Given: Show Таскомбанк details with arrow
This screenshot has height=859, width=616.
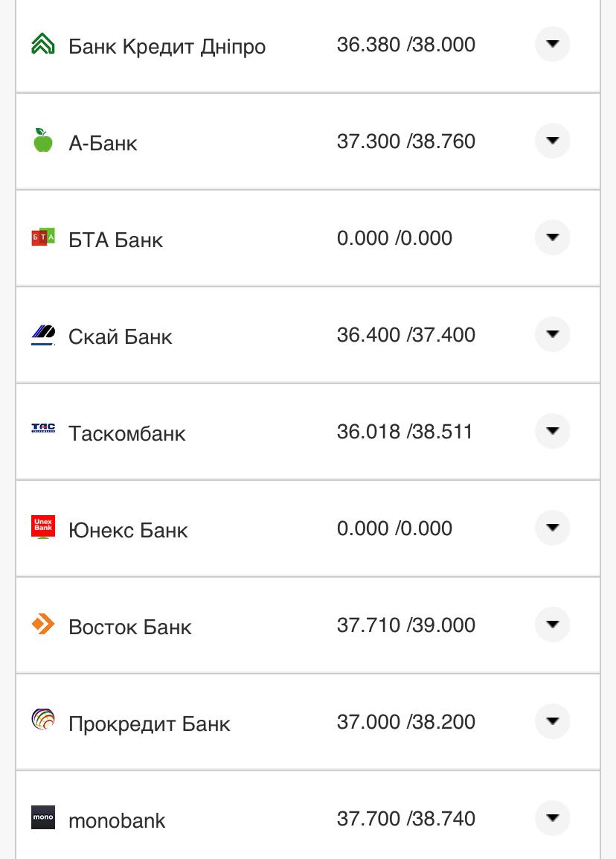Looking at the screenshot, I should coord(552,431).
